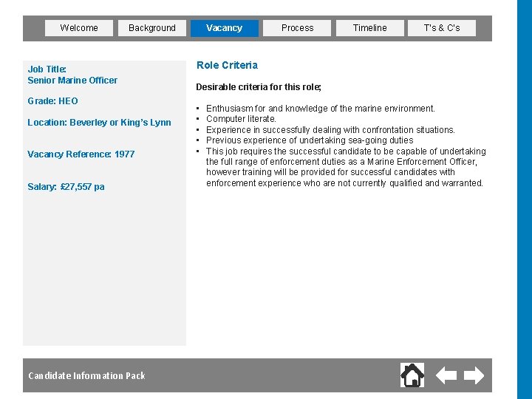Click 'This job requires the successful candidate' line

point(346,151)
